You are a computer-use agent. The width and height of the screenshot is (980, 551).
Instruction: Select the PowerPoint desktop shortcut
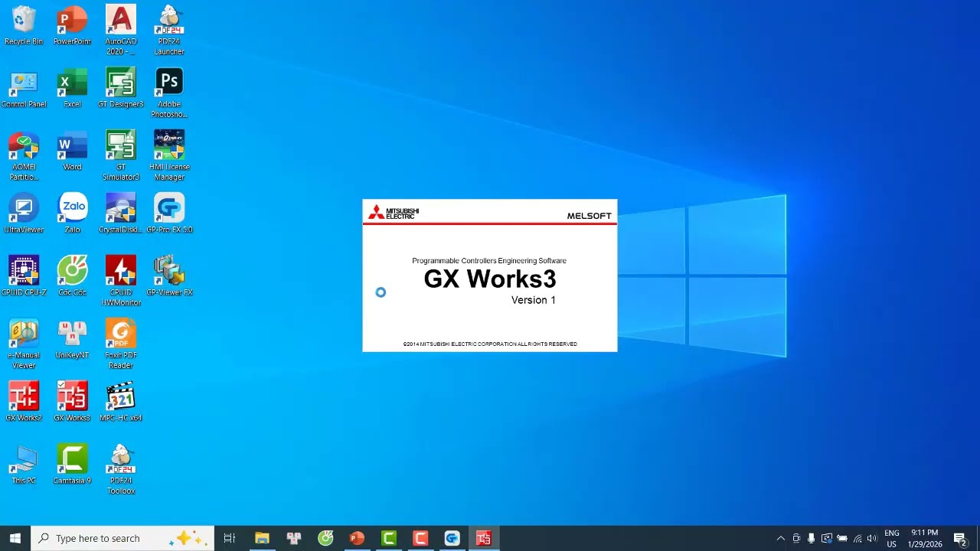click(72, 25)
